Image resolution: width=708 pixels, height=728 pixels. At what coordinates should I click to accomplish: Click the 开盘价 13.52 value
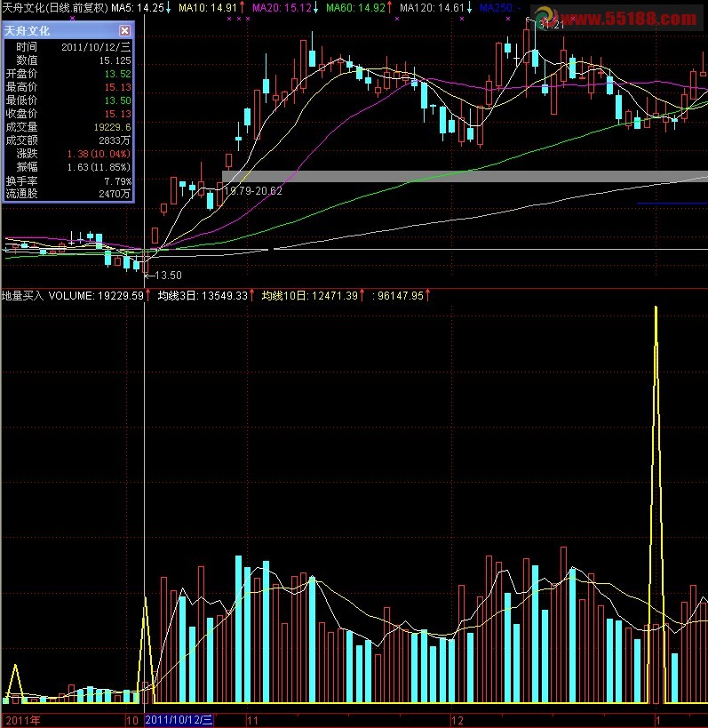click(x=118, y=74)
